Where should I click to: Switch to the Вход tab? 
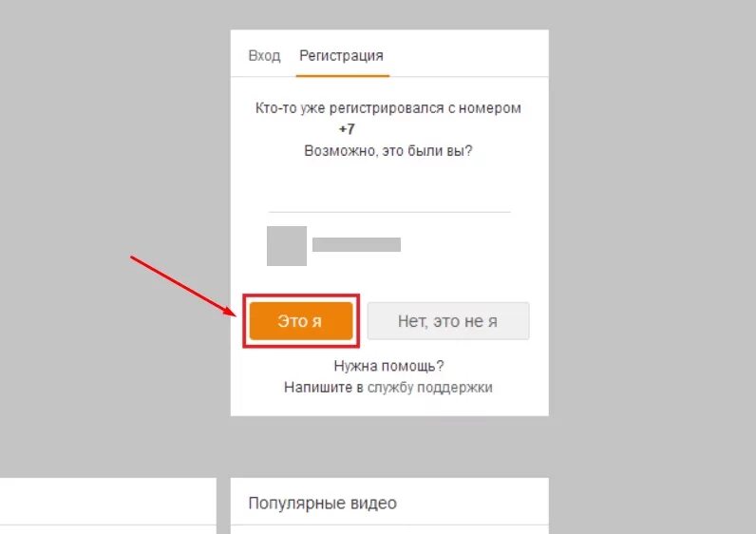[264, 56]
